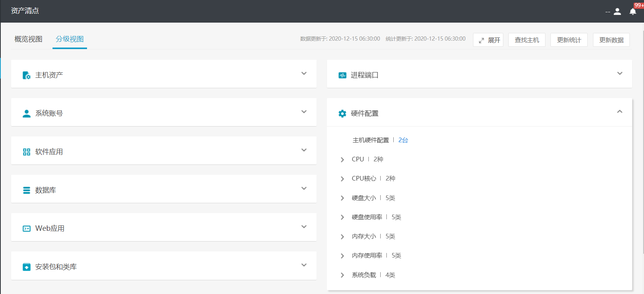Click the 主机资产 panel title
This screenshot has height=294, width=644.
(x=49, y=75)
